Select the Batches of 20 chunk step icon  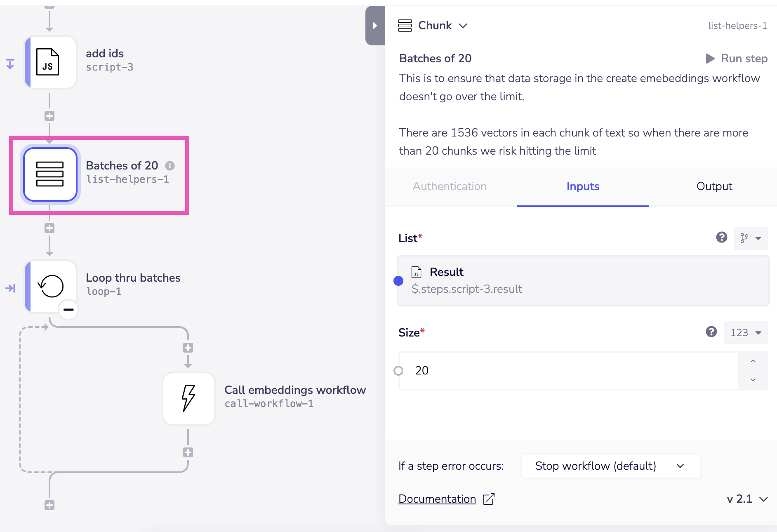coord(50,174)
